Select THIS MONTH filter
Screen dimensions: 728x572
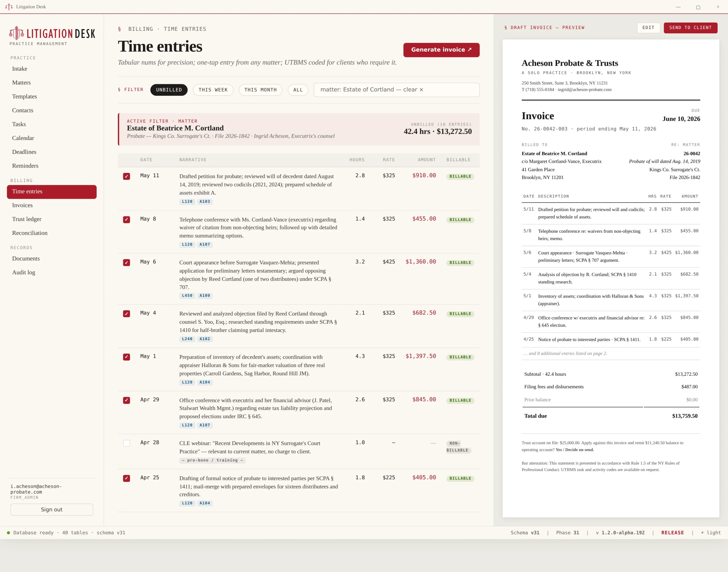click(x=260, y=90)
